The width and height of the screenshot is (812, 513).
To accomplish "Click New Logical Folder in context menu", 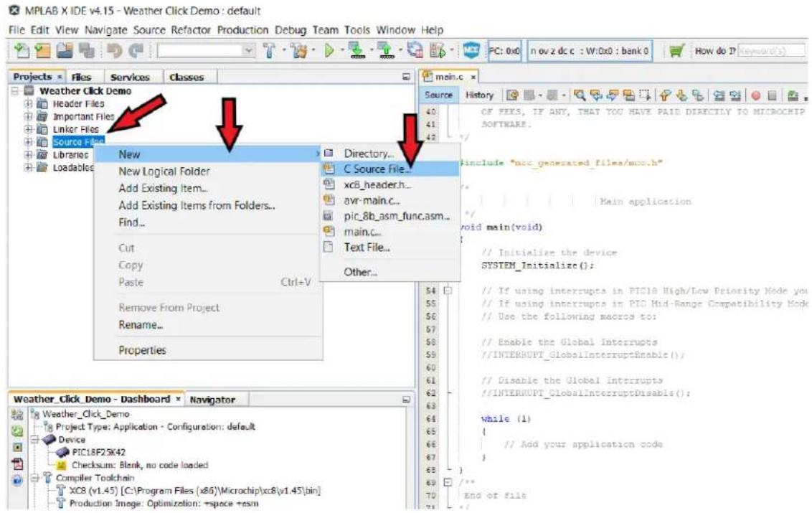I will point(207,171).
